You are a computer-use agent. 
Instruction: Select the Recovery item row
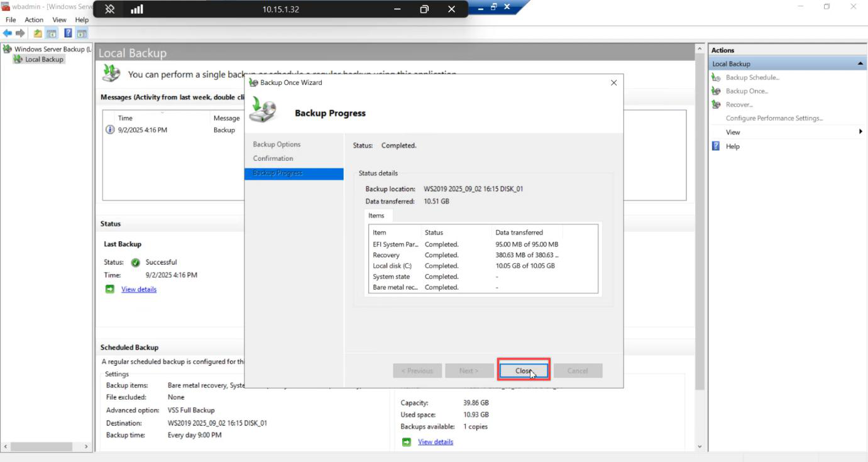coord(483,255)
